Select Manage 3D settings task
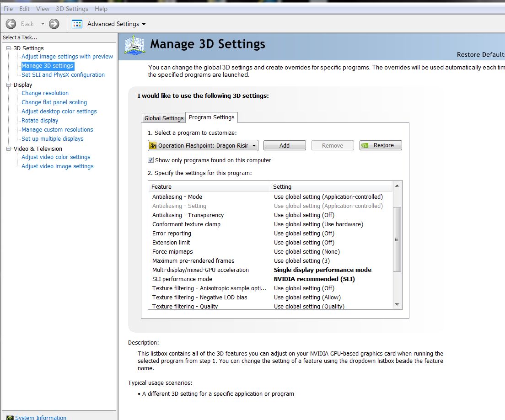 coord(48,66)
